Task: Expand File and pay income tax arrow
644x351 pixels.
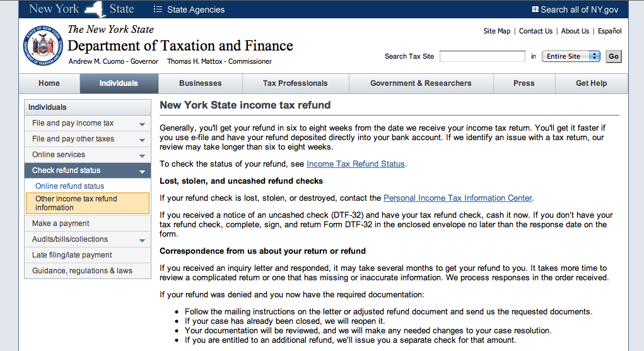Action: [142, 124]
